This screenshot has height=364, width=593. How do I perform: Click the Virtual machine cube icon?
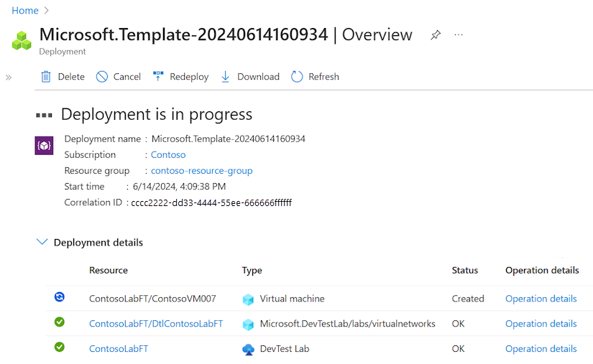(x=248, y=299)
